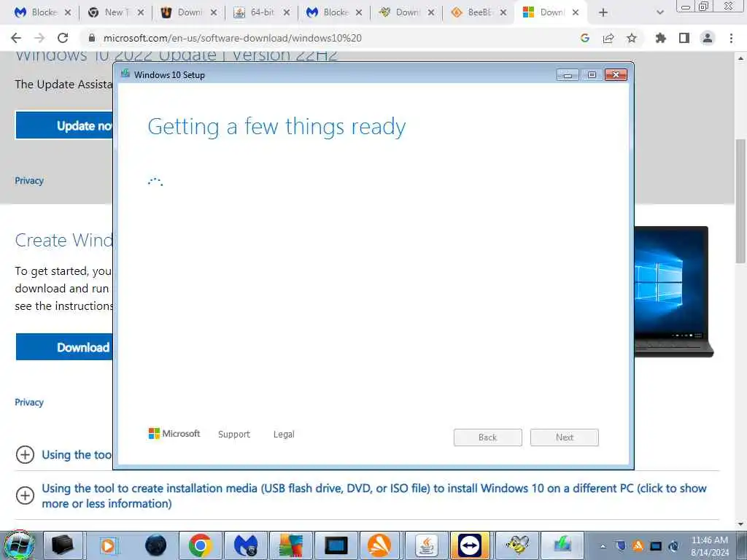Click the Next button in Setup
747x560 pixels.
tap(565, 437)
